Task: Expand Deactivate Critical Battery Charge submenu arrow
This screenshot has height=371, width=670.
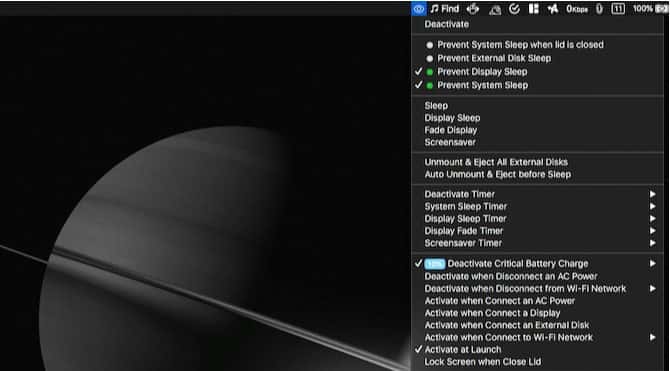Action: [652, 264]
